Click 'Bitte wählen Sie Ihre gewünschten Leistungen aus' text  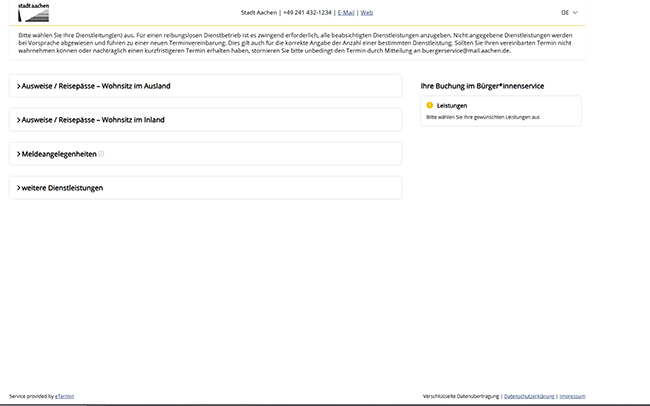tap(482, 117)
